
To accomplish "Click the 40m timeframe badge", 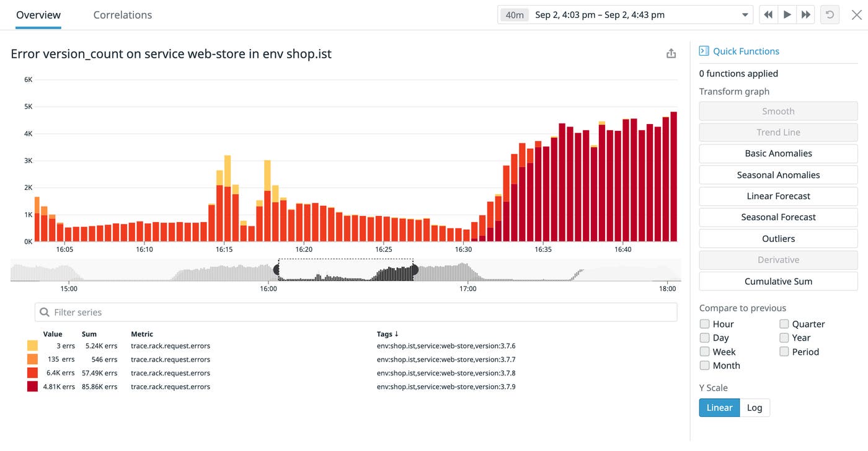I will pos(515,15).
